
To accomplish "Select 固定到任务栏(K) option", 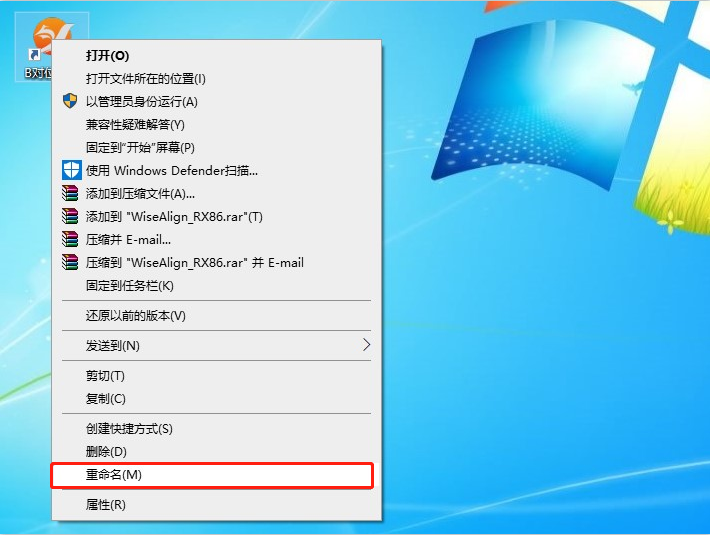I will point(130,286).
